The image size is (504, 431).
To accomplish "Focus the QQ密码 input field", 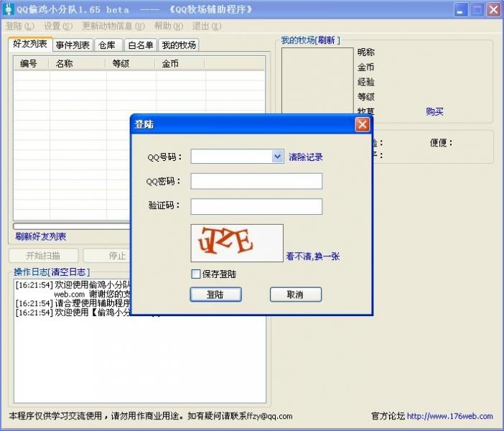I will click(256, 181).
